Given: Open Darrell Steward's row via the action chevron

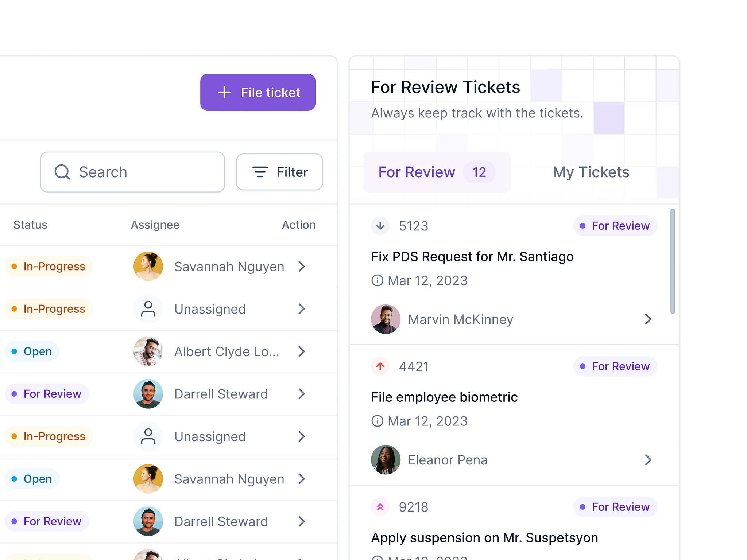Looking at the screenshot, I should 302,394.
